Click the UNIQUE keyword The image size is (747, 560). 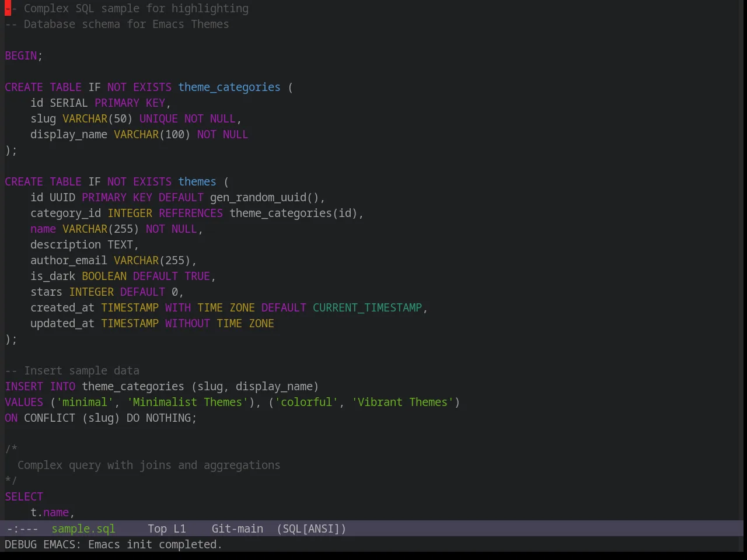[159, 118]
